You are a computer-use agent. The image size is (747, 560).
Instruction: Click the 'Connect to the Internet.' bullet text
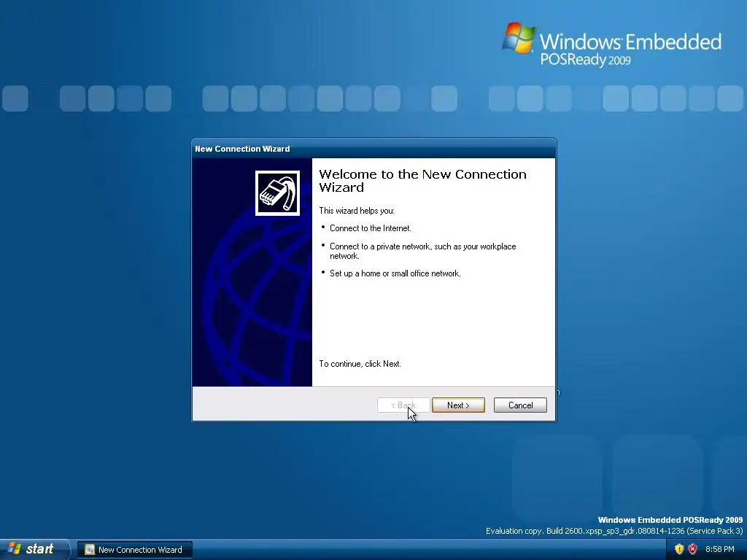click(x=370, y=228)
